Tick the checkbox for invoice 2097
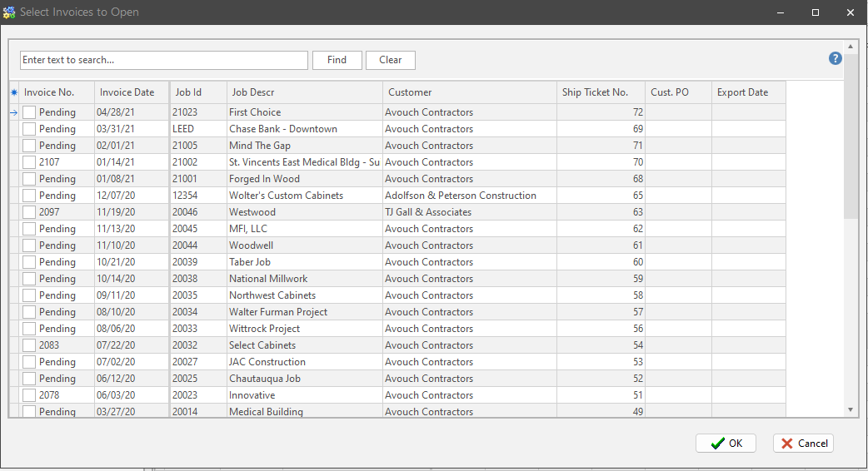868x471 pixels. click(29, 212)
